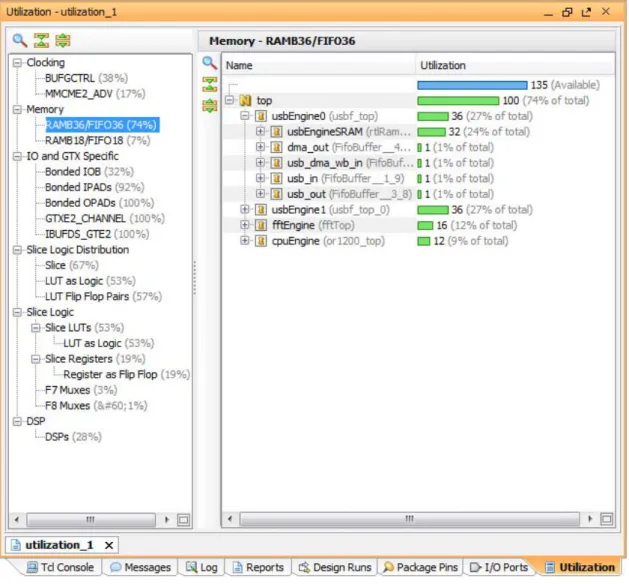Click float window icon in title bar
The width and height of the screenshot is (629, 584).
coord(586,12)
